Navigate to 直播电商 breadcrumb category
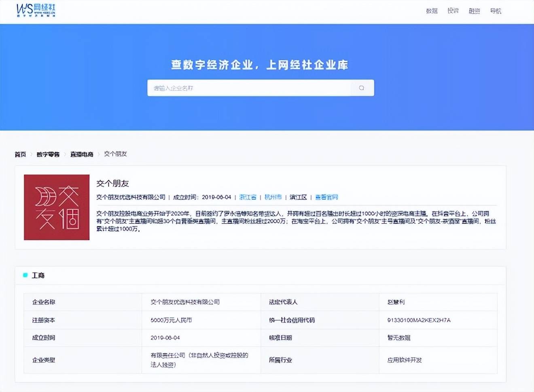This screenshot has height=392, width=534. (82, 154)
